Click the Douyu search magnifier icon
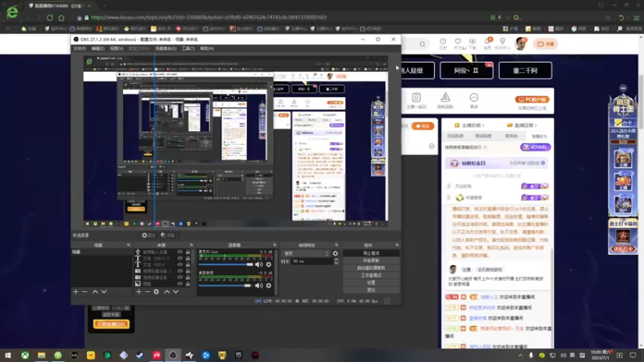Image resolution: width=644 pixels, height=362 pixels. [422, 44]
